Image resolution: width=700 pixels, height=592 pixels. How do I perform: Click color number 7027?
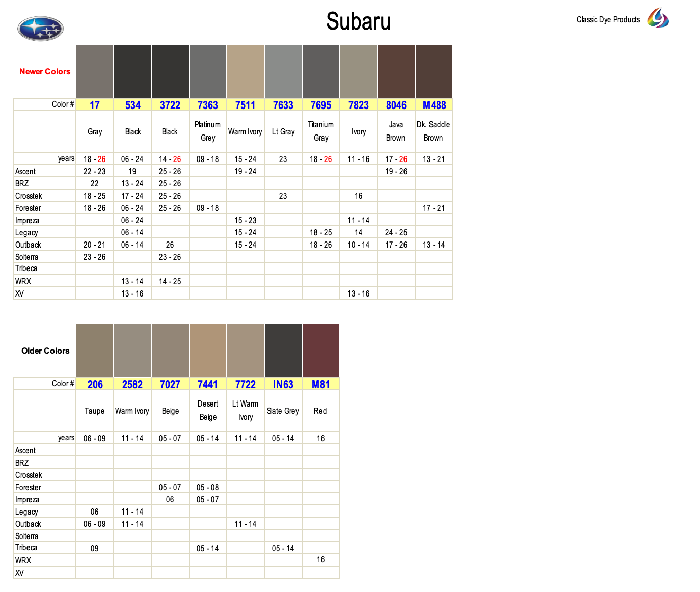tap(170, 384)
